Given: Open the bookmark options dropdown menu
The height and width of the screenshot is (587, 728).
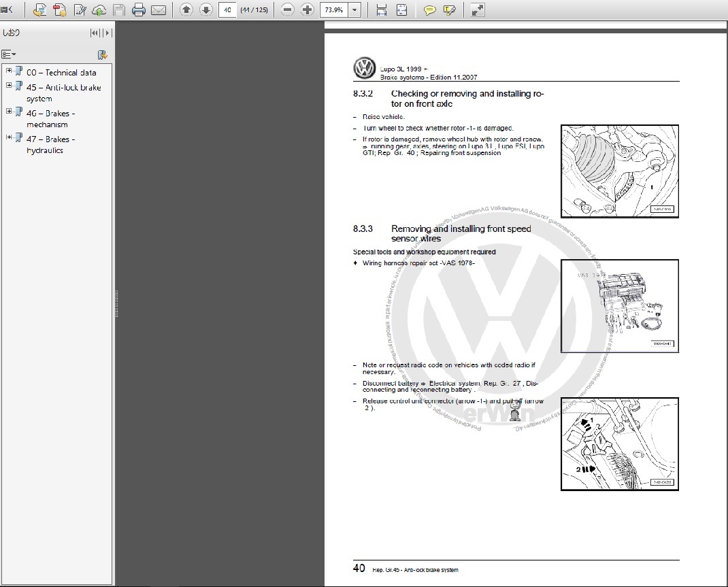Looking at the screenshot, I should pyautogui.click(x=9, y=54).
